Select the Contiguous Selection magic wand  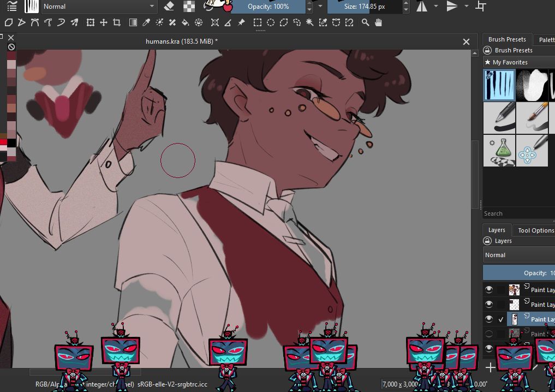[310, 23]
